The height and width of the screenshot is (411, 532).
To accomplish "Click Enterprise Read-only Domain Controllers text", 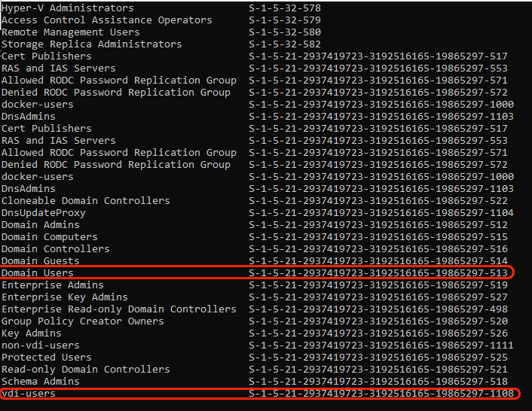I will [x=118, y=309].
